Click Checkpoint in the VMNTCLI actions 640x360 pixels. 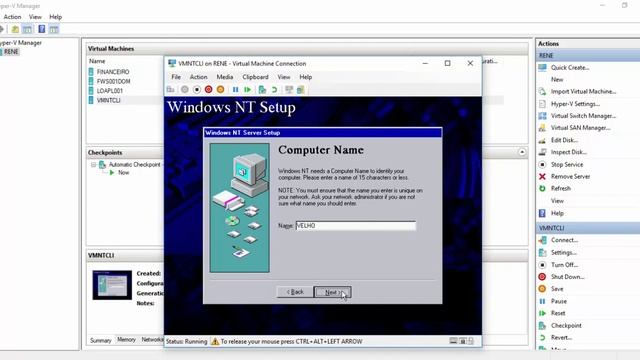[566, 325]
